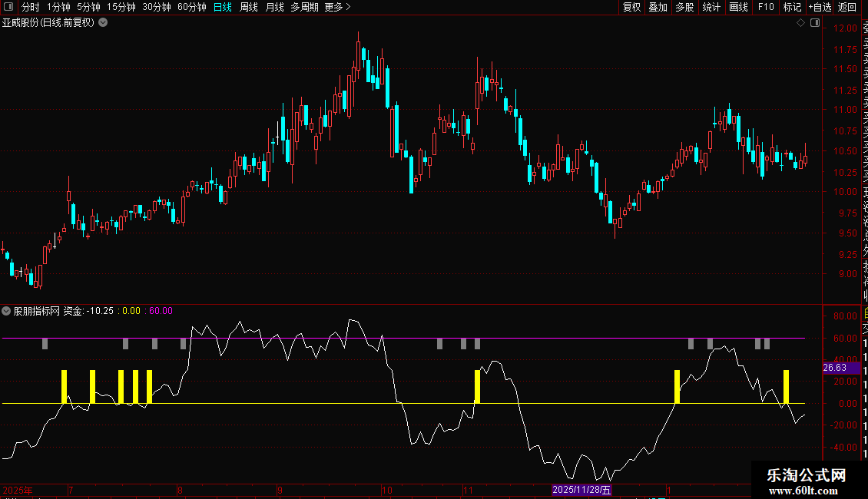868x499 pixels.
Task: Click the magenta 60.00 indicator value
Action: click(161, 311)
